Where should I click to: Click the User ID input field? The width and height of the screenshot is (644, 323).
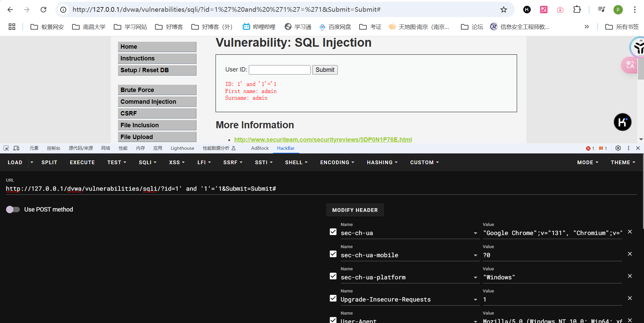280,70
